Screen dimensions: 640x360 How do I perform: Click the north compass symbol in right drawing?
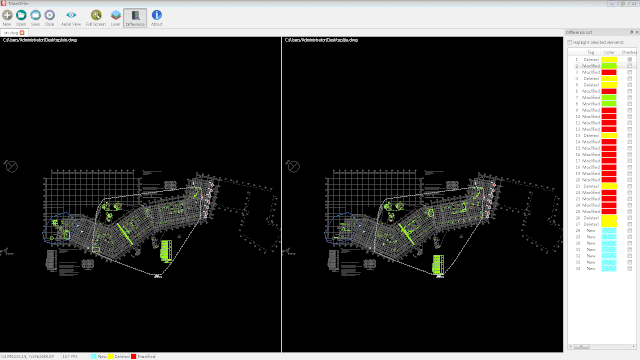tap(293, 166)
